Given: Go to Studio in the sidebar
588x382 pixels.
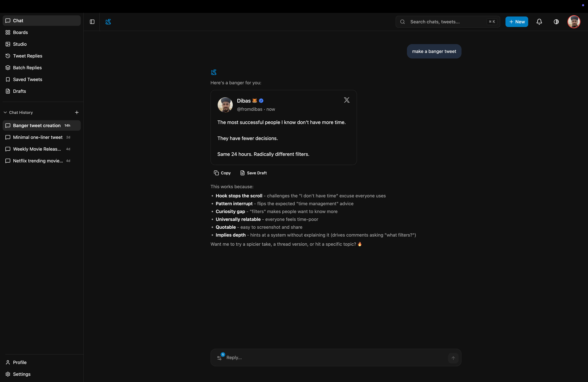Looking at the screenshot, I should pyautogui.click(x=20, y=44).
